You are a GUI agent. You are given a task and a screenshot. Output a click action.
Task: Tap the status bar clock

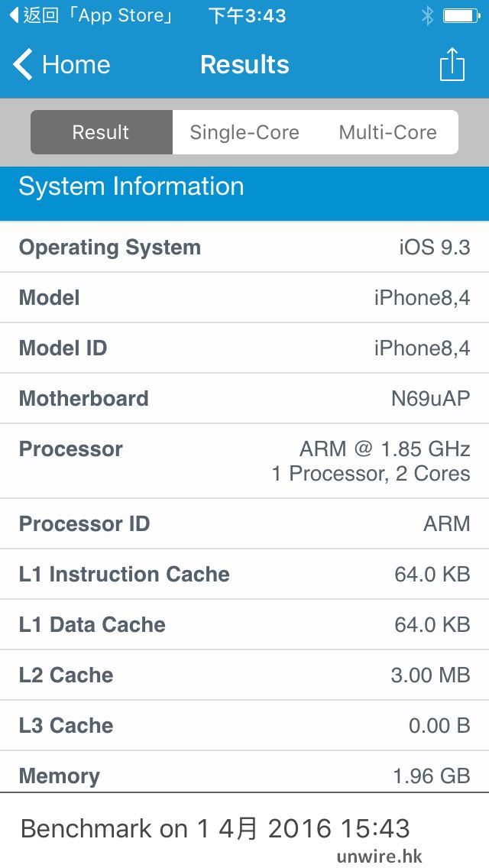pyautogui.click(x=247, y=16)
